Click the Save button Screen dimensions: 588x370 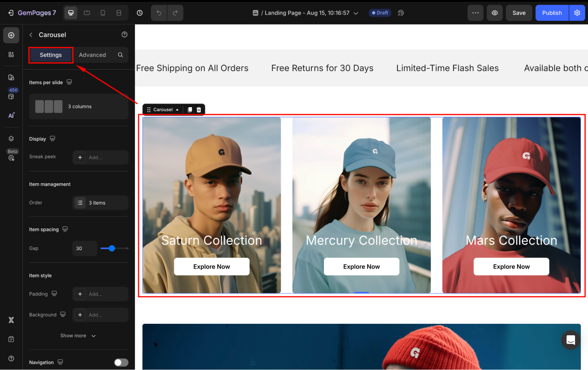point(519,13)
